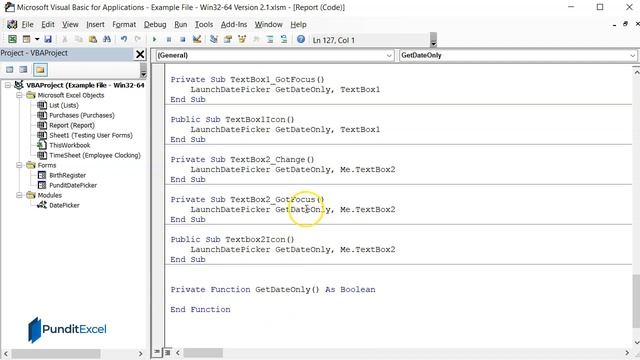Click the Project panel horizontal scrollbar thumb
The width and height of the screenshot is (640, 360).
[56, 353]
